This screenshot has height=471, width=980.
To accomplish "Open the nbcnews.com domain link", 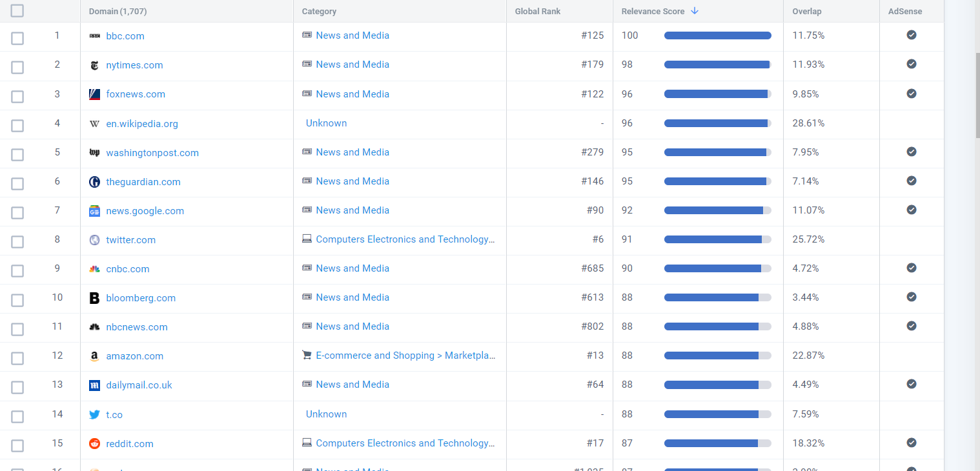I will pyautogui.click(x=137, y=327).
